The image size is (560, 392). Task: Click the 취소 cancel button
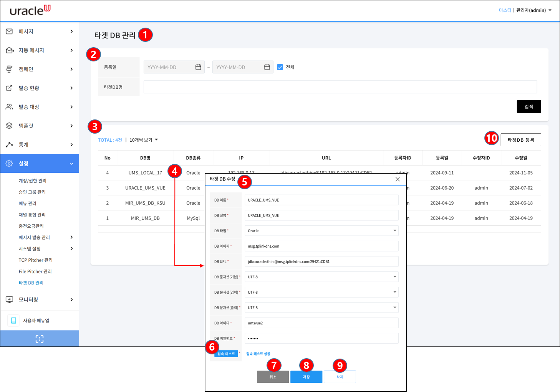point(273,377)
